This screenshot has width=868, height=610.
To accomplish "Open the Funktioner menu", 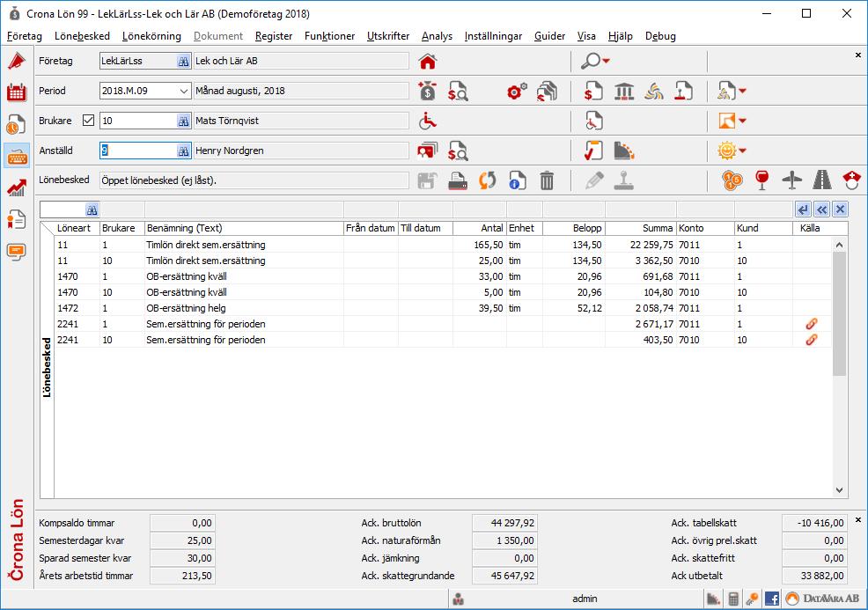I will point(329,36).
